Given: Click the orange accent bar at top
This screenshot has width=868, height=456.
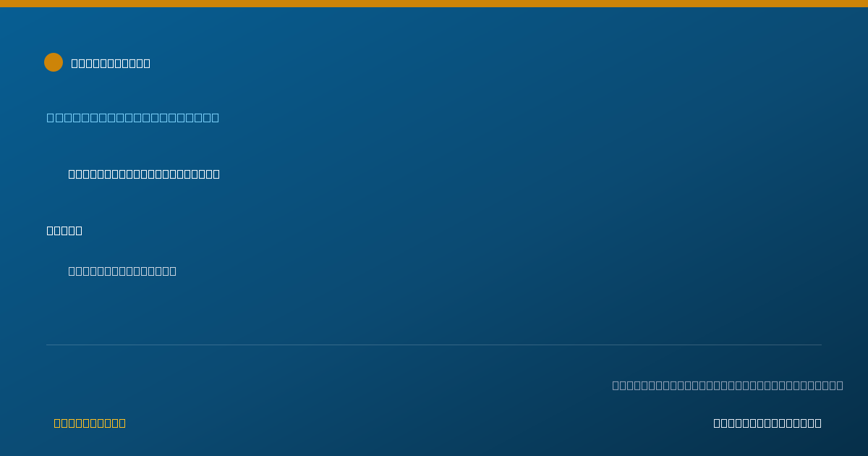Looking at the screenshot, I should pyautogui.click(x=434, y=4).
